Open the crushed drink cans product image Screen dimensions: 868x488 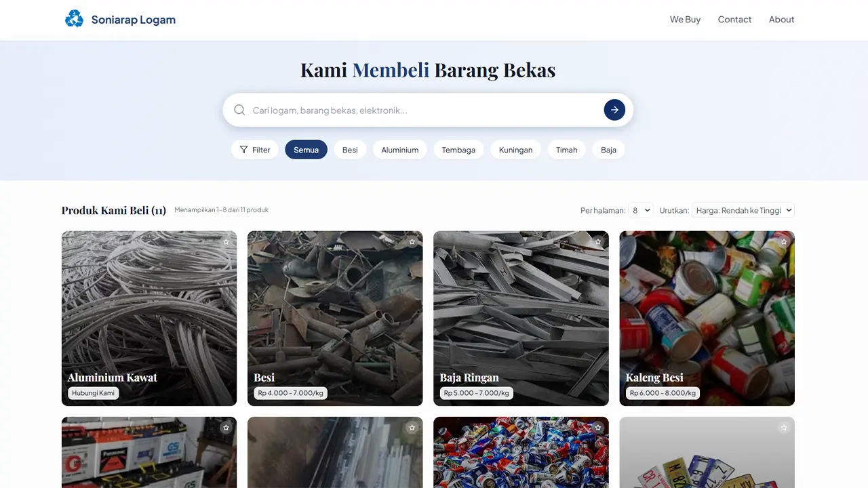[521, 452]
